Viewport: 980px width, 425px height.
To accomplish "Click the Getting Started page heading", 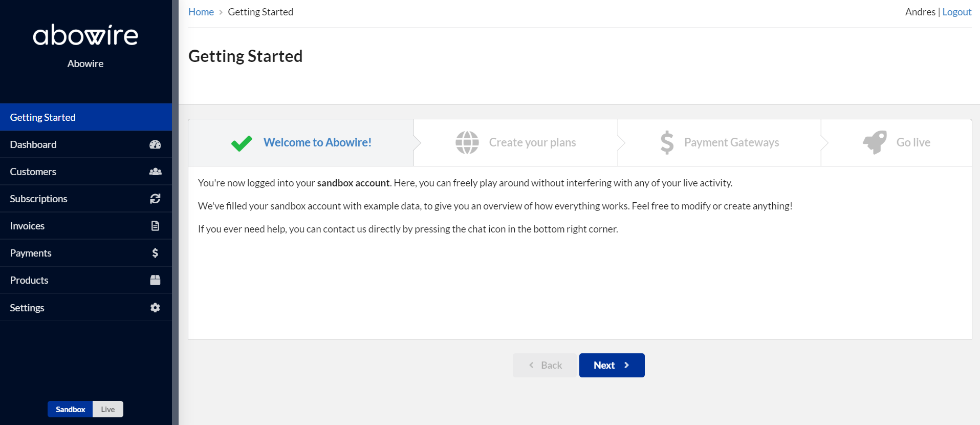I will [x=246, y=56].
